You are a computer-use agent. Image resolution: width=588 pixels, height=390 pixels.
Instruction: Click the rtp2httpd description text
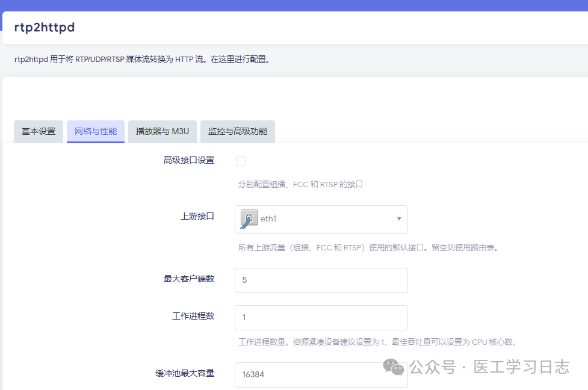point(142,59)
